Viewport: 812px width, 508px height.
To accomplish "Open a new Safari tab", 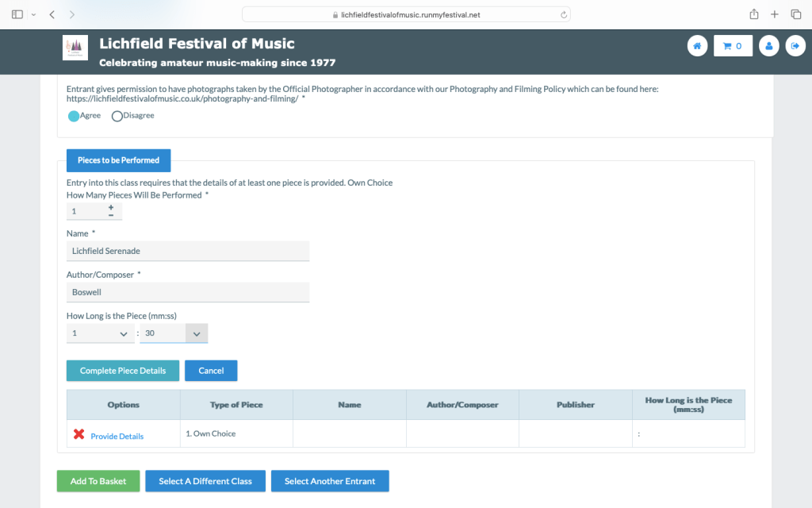I will pyautogui.click(x=775, y=14).
